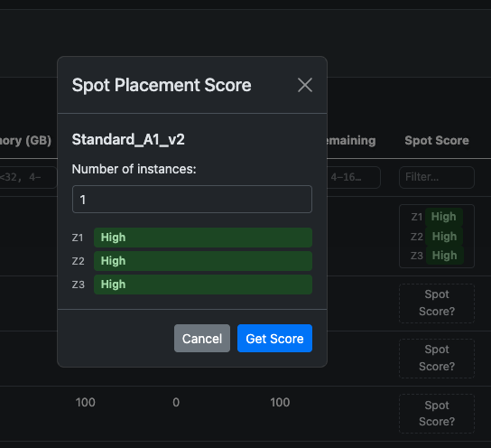Click the Standard_A1_v2 heading text

(128, 139)
